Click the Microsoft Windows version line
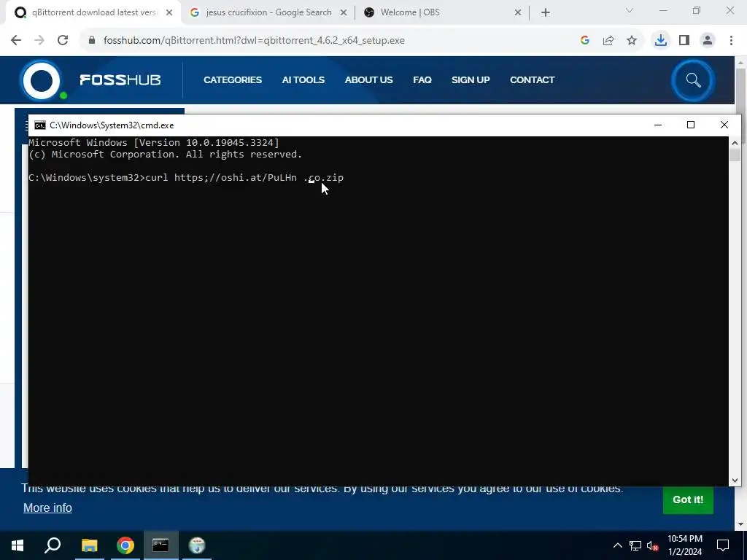747x560 pixels. coord(154,142)
